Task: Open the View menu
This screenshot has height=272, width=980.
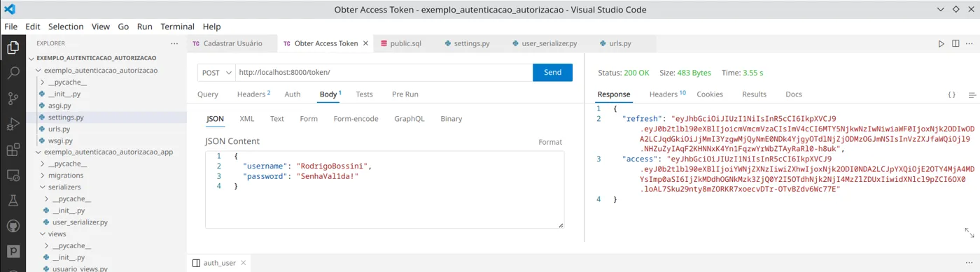Action: (x=101, y=27)
